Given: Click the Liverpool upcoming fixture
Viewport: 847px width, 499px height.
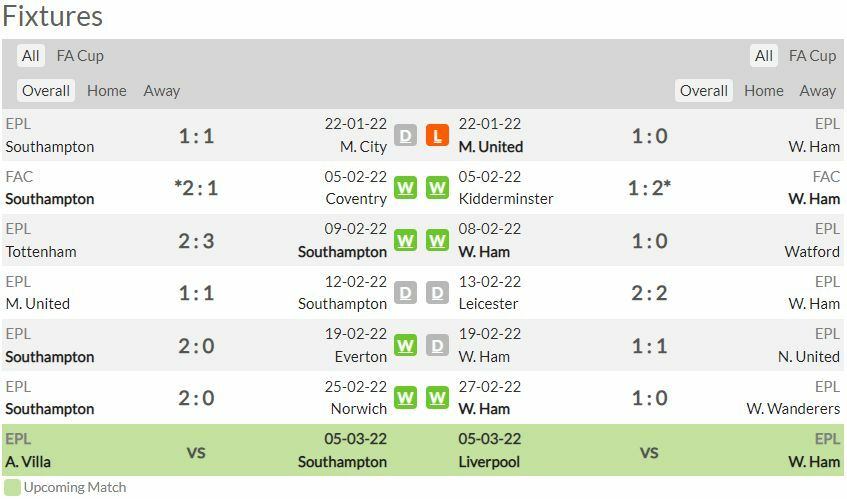Looking at the screenshot, I should click(x=489, y=461).
